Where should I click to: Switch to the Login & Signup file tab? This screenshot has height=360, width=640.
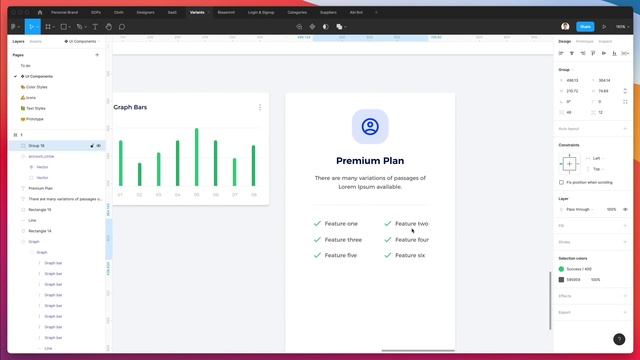(261, 13)
